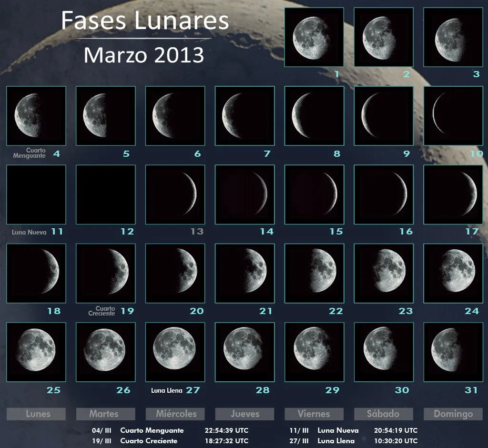Select Luna Nueva in the footer table
This screenshot has width=488, height=448.
338,430
